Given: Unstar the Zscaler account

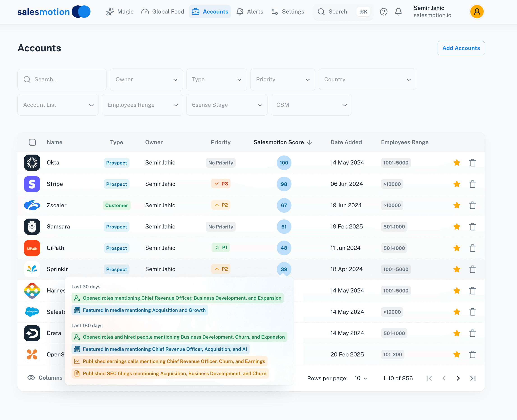Looking at the screenshot, I should [457, 205].
